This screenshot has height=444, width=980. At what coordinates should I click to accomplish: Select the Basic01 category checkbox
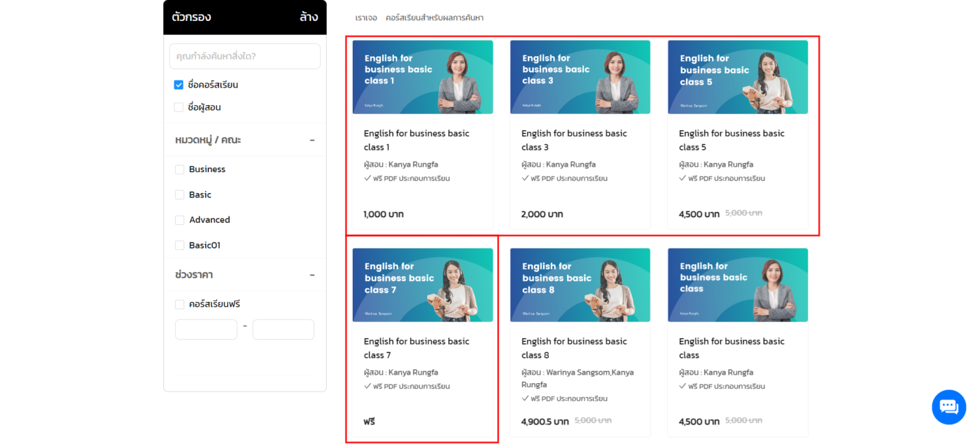point(180,245)
